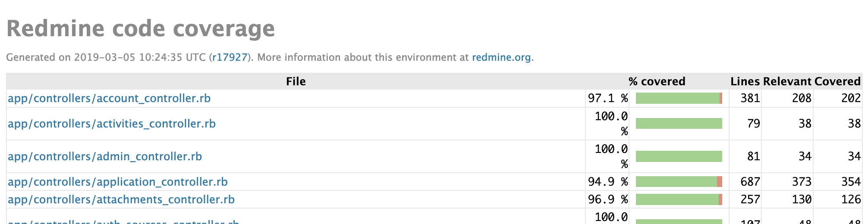The width and height of the screenshot is (868, 224).
Task: Select the 687 lines cell for application_controller
Action: coord(750,182)
